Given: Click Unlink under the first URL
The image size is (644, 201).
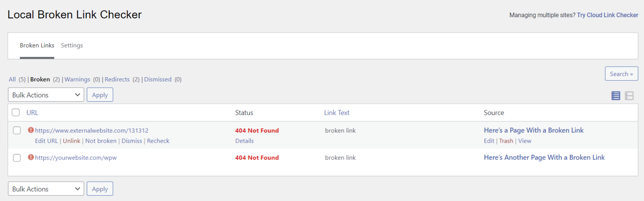Looking at the screenshot, I should tap(71, 141).
